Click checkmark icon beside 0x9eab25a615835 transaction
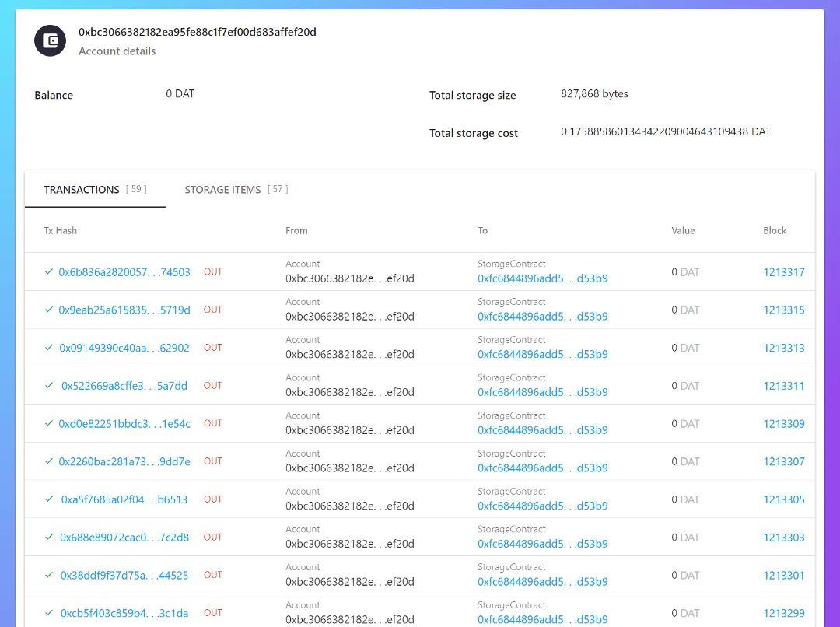 click(x=49, y=310)
